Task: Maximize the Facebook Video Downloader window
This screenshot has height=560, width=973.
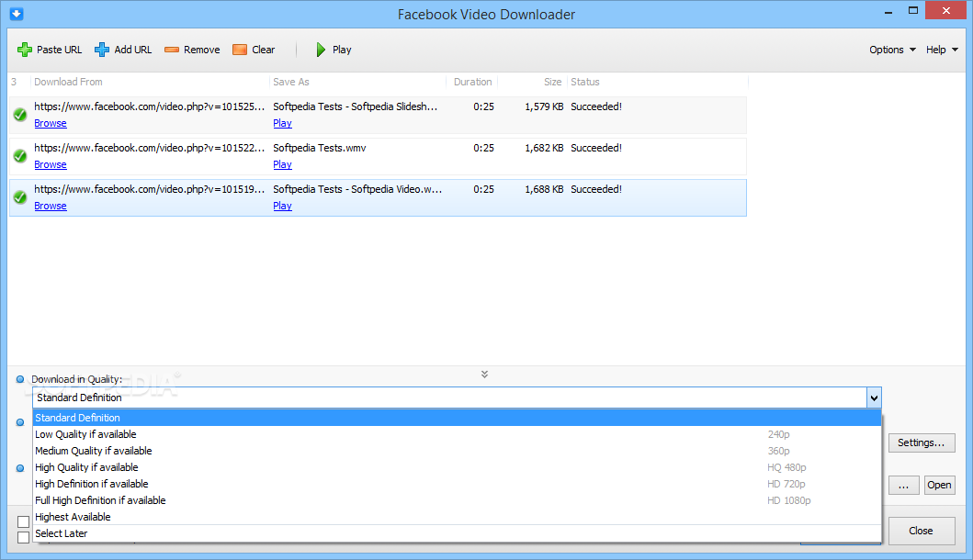Action: pyautogui.click(x=912, y=10)
